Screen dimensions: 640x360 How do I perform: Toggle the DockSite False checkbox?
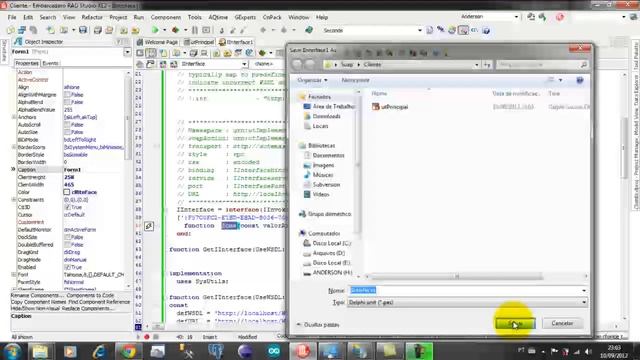(67, 237)
